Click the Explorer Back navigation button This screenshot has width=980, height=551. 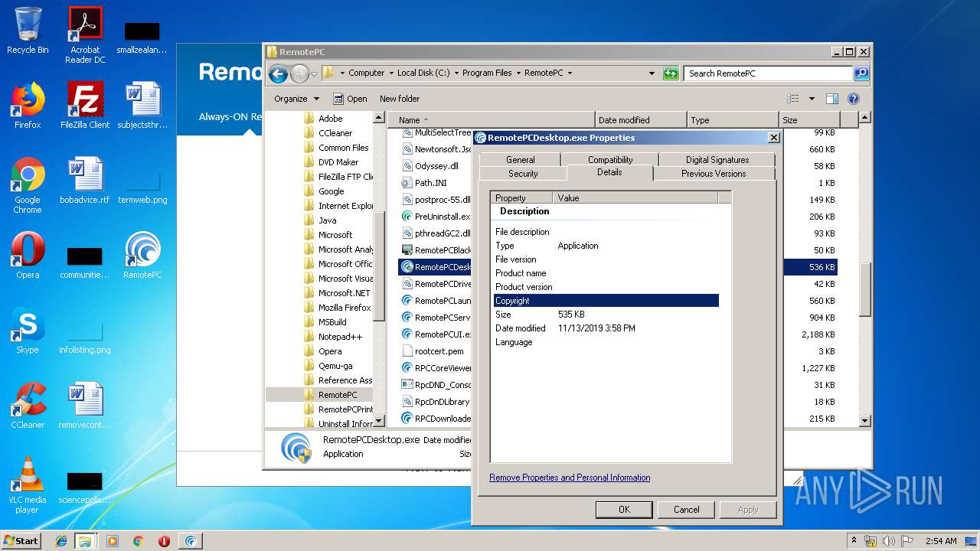279,73
